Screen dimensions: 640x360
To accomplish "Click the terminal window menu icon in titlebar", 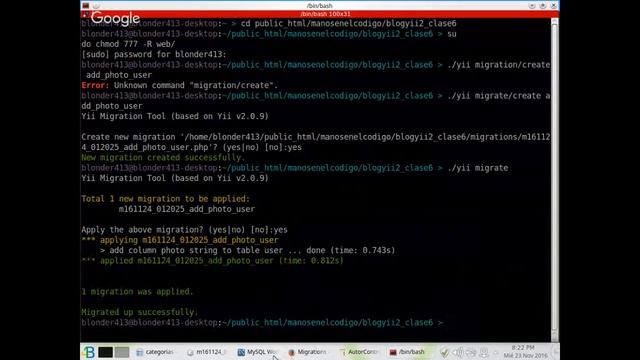I will 86,5.
